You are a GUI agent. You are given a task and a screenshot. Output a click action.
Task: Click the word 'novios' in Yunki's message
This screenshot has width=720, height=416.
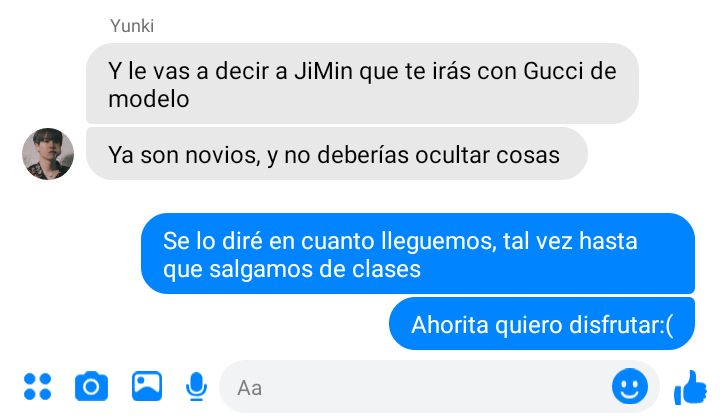223,155
